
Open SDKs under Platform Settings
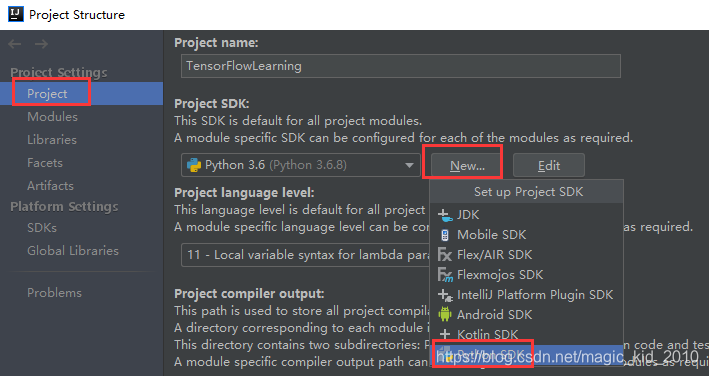[42, 228]
